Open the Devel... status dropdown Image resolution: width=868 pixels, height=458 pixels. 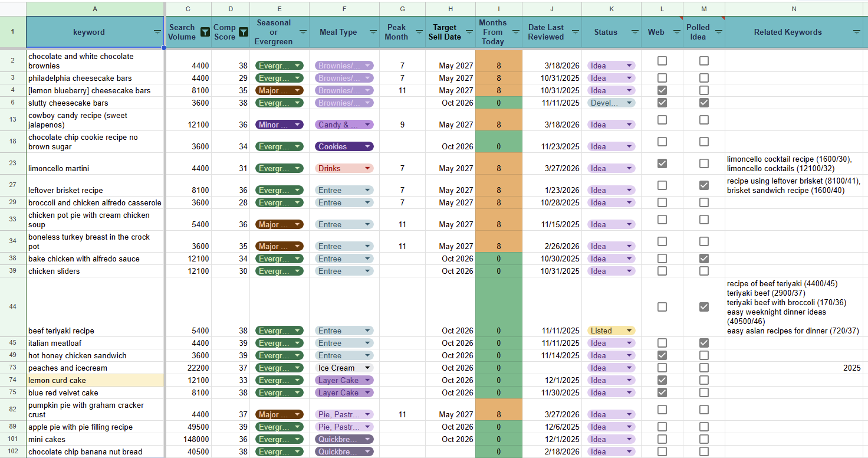pos(611,103)
